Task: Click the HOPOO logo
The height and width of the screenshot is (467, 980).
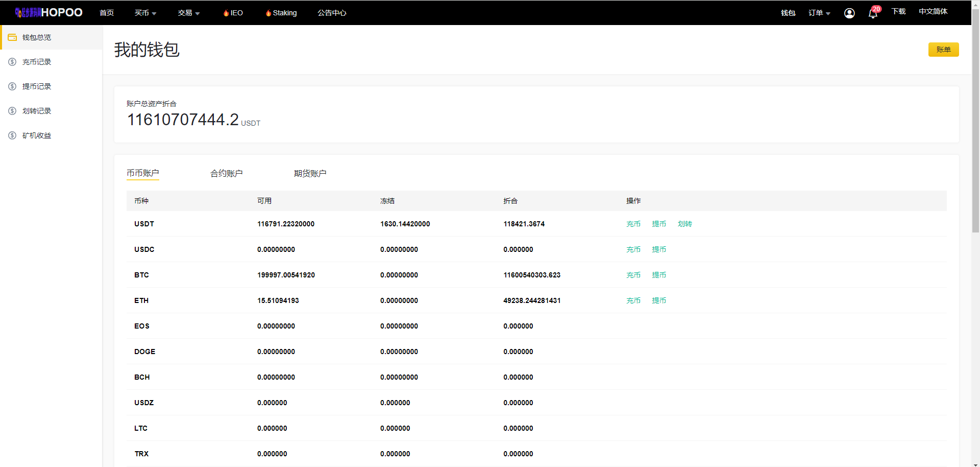Action: 49,13
